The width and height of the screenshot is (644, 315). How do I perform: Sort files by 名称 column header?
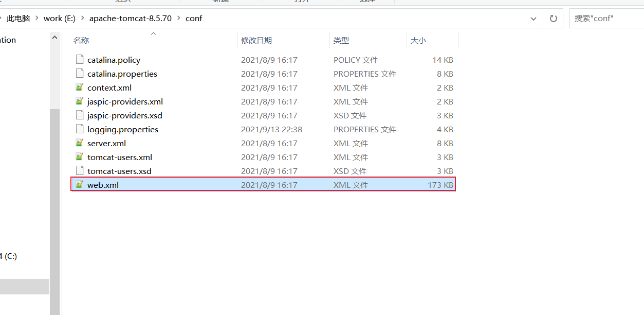(x=81, y=40)
